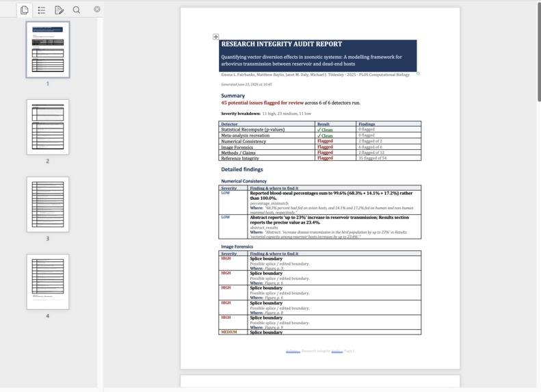Screen dimensions: 541x392
Task: Click the blood-meal percentages finding text
Action: 331,196
